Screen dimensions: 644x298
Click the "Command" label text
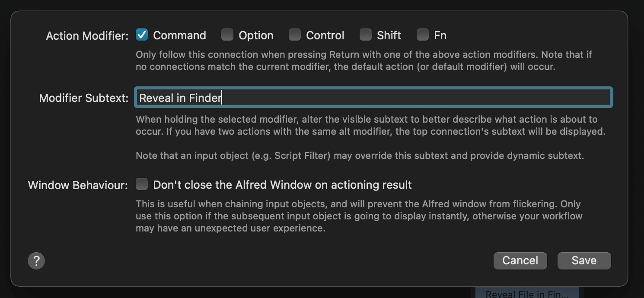pyautogui.click(x=179, y=35)
